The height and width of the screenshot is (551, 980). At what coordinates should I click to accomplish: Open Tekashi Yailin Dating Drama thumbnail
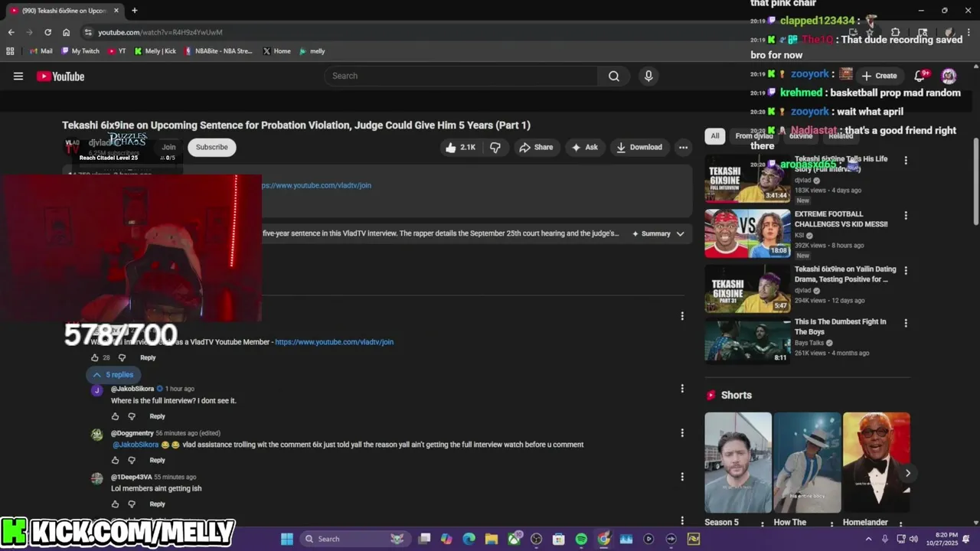tap(747, 289)
